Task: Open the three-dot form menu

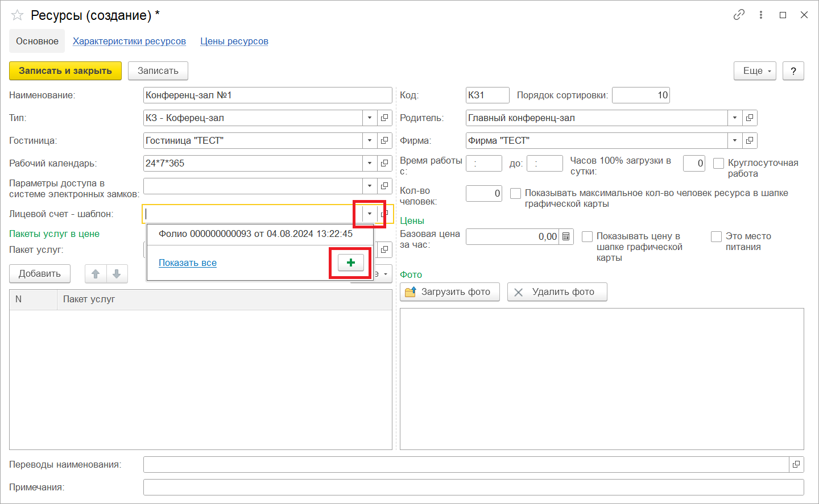Action: 761,15
